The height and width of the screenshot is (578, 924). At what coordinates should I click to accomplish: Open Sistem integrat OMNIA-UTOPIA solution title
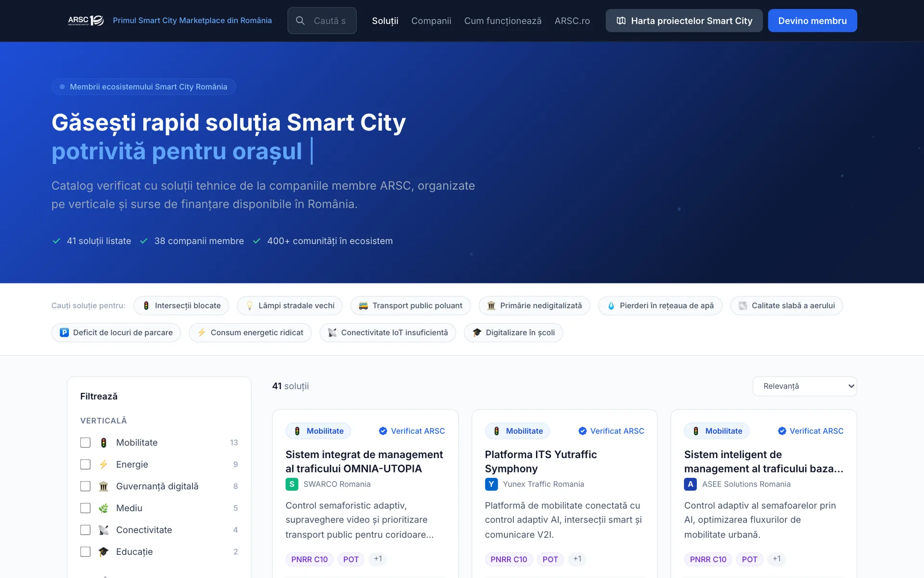pos(364,461)
